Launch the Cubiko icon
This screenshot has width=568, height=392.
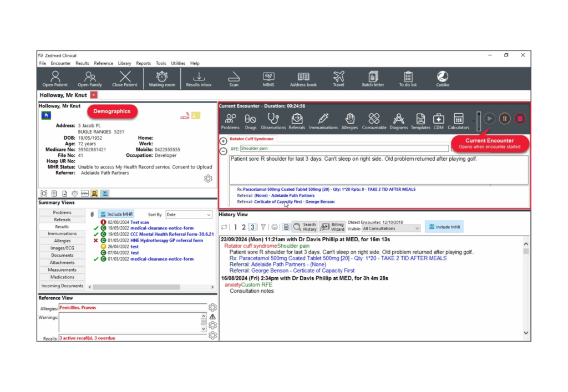click(x=442, y=78)
